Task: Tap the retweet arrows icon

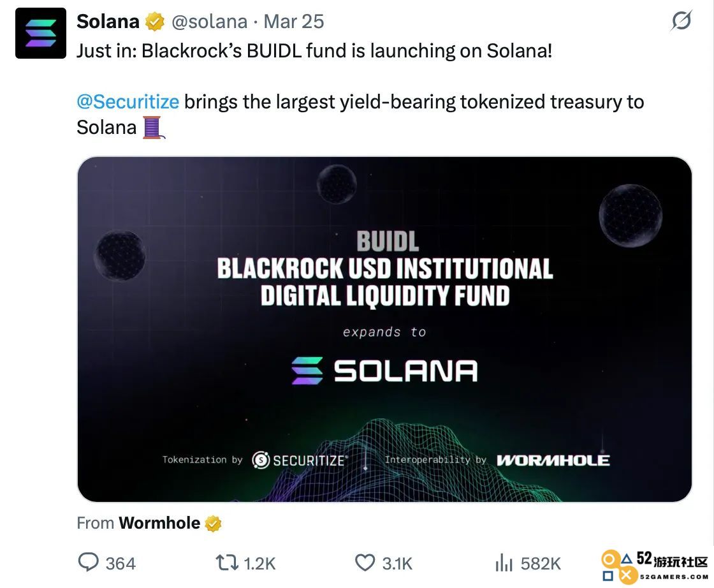Action: coord(227,562)
